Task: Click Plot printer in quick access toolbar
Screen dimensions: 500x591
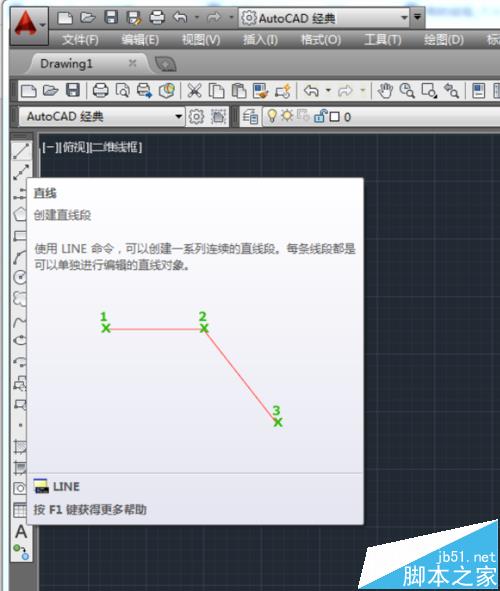Action: coord(157,18)
